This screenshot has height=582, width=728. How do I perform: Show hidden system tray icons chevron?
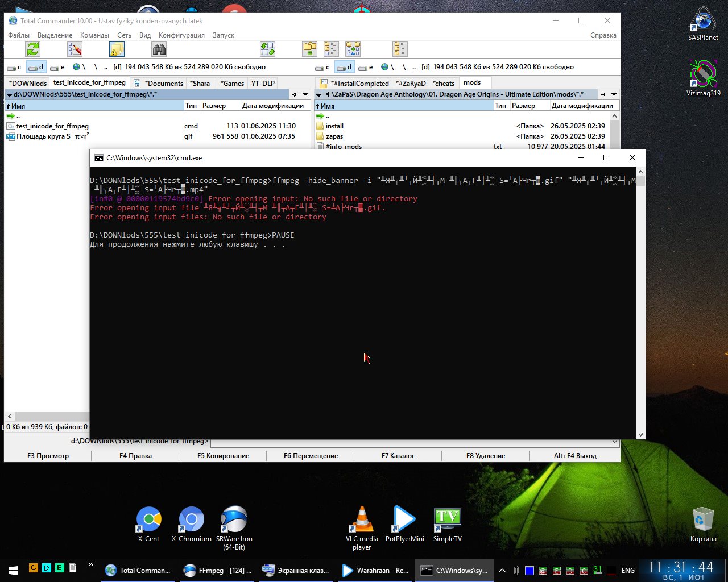502,570
